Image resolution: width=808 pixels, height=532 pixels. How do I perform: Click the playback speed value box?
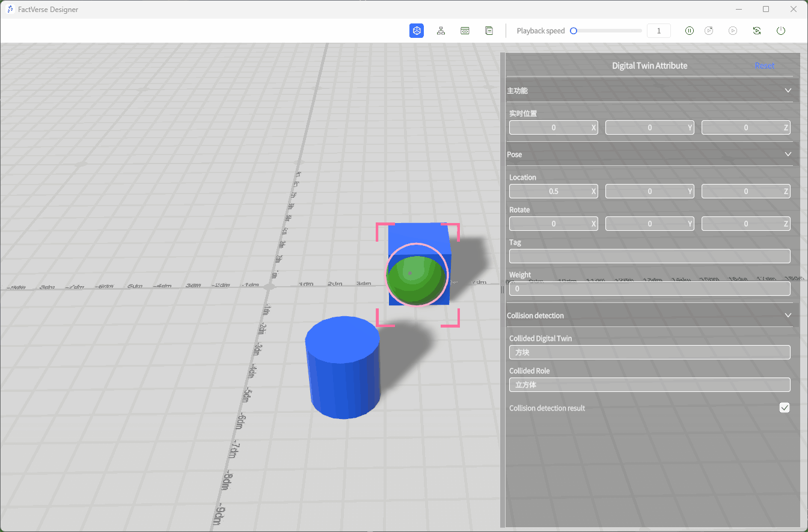click(658, 30)
